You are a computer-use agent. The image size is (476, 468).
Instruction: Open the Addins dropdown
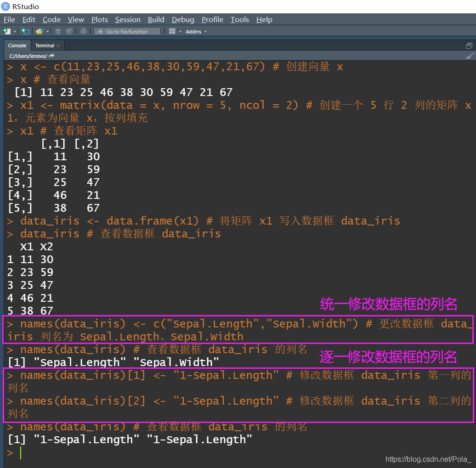[x=195, y=31]
